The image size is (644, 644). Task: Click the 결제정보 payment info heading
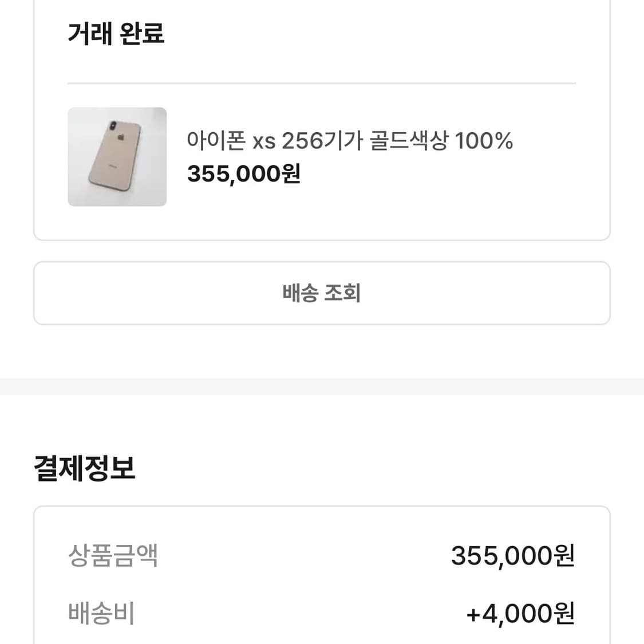pyautogui.click(x=85, y=468)
